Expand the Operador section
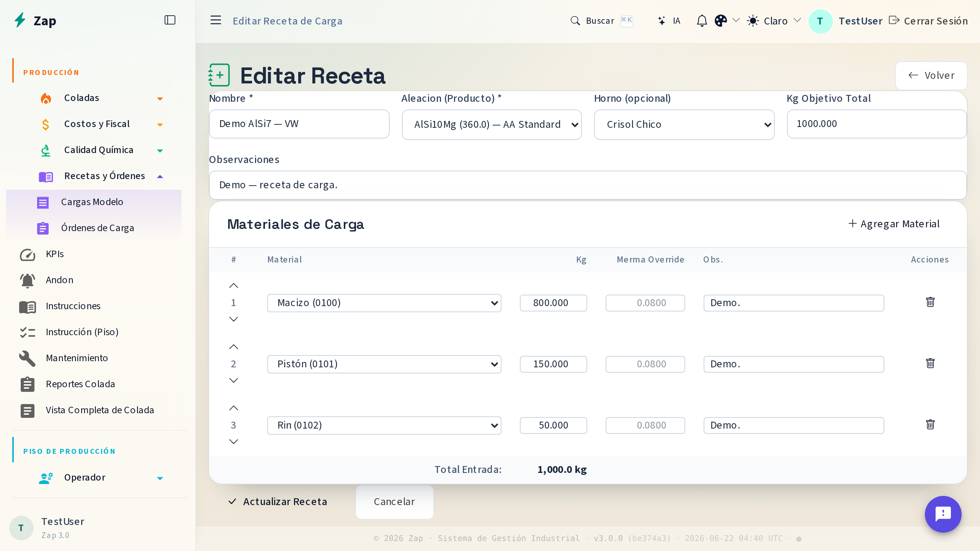Image resolution: width=980 pixels, height=551 pixels. pyautogui.click(x=102, y=478)
